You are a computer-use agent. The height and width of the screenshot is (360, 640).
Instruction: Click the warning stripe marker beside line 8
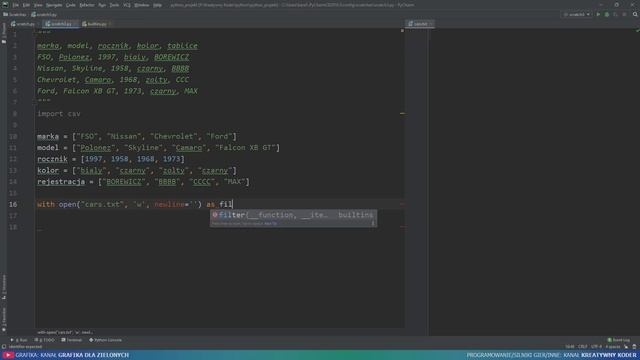tap(402, 113)
